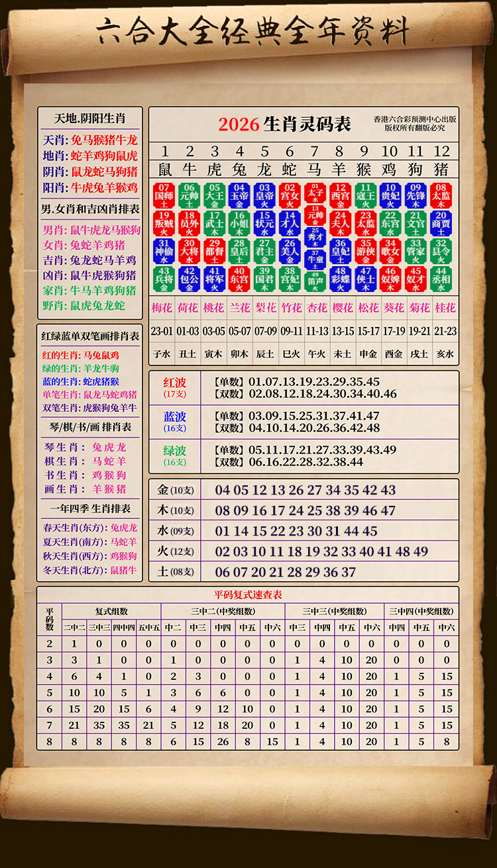Click the blue 04 玉帝 badge
This screenshot has height=868, width=497.
(239, 195)
